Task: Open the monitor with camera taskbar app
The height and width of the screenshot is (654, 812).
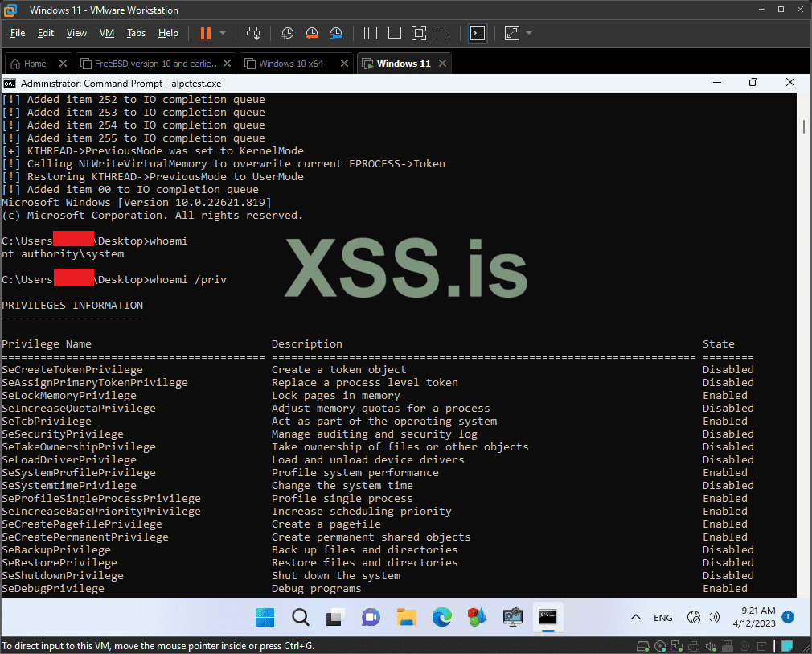Action: tap(512, 617)
